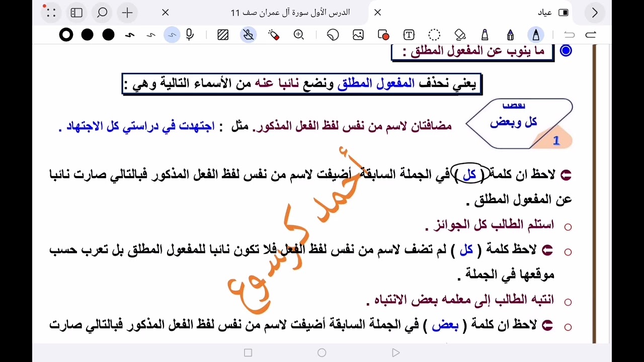Select the dashed-circle lasso tool
Screen dimensions: 644x362
click(434, 35)
